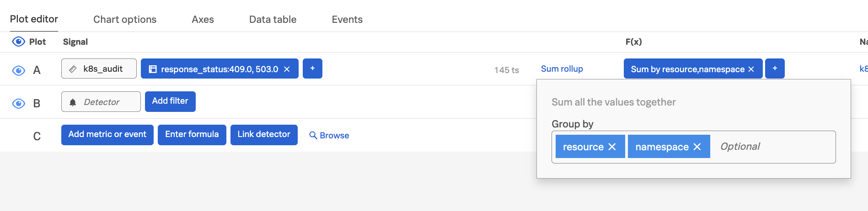The width and height of the screenshot is (868, 211).
Task: Toggle visibility of all plots eye icon
Action: pos(18,42)
